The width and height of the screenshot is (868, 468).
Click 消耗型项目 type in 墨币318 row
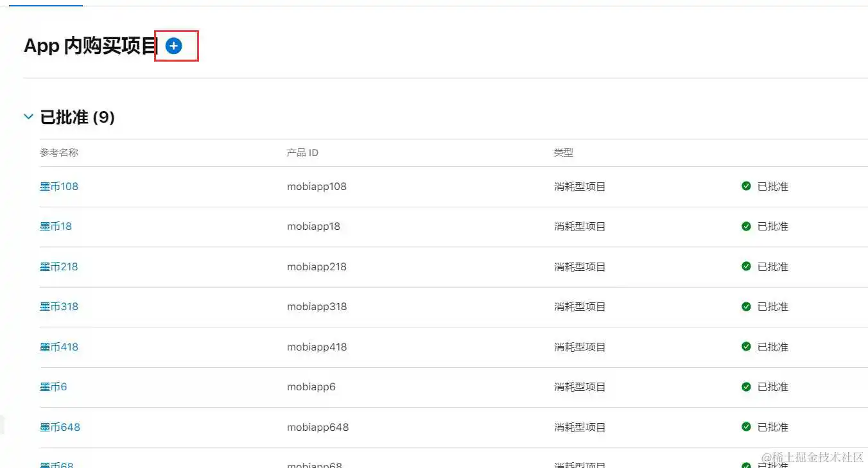pyautogui.click(x=580, y=306)
